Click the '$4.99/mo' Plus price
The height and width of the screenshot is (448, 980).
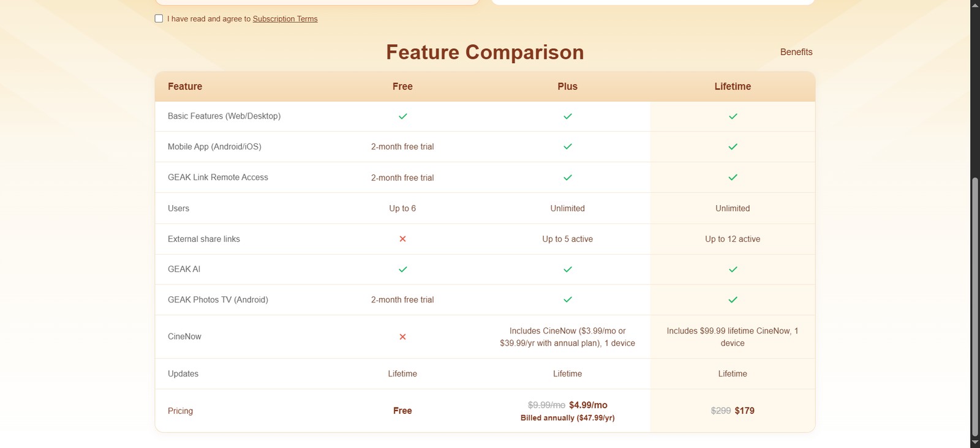[588, 405]
